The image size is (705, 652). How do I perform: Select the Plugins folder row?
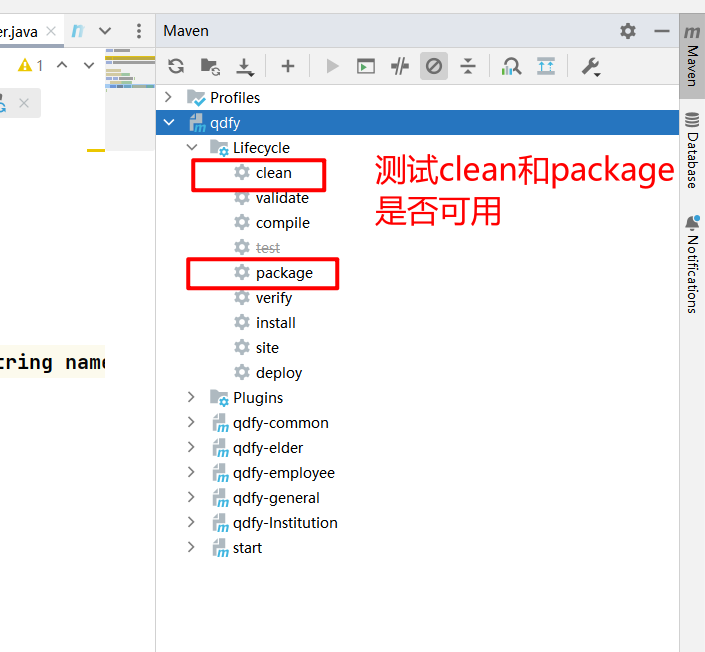click(417, 397)
